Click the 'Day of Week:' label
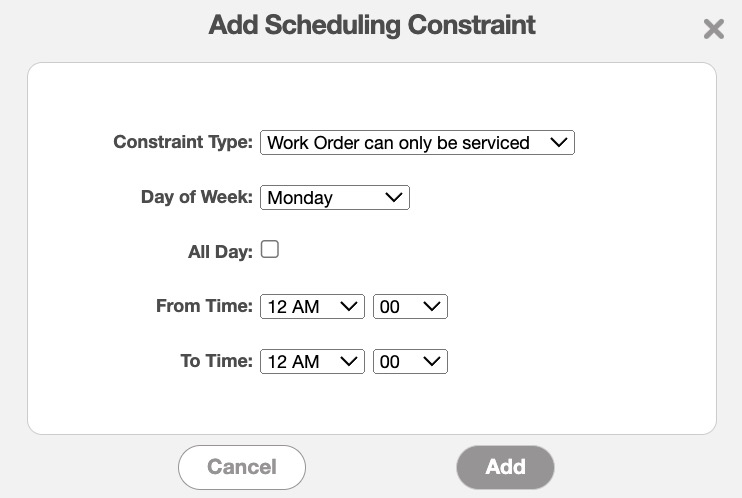Viewport: 742px width, 498px height. click(x=197, y=197)
